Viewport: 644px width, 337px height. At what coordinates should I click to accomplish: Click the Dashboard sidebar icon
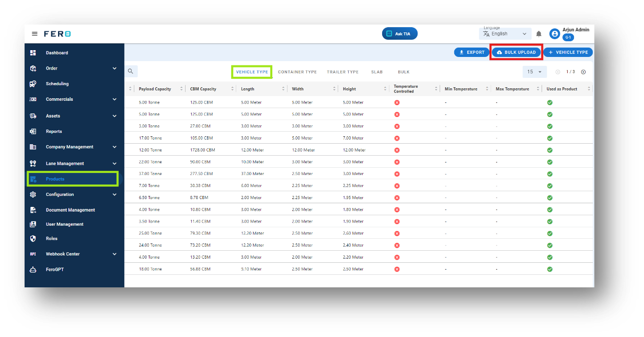tap(33, 53)
